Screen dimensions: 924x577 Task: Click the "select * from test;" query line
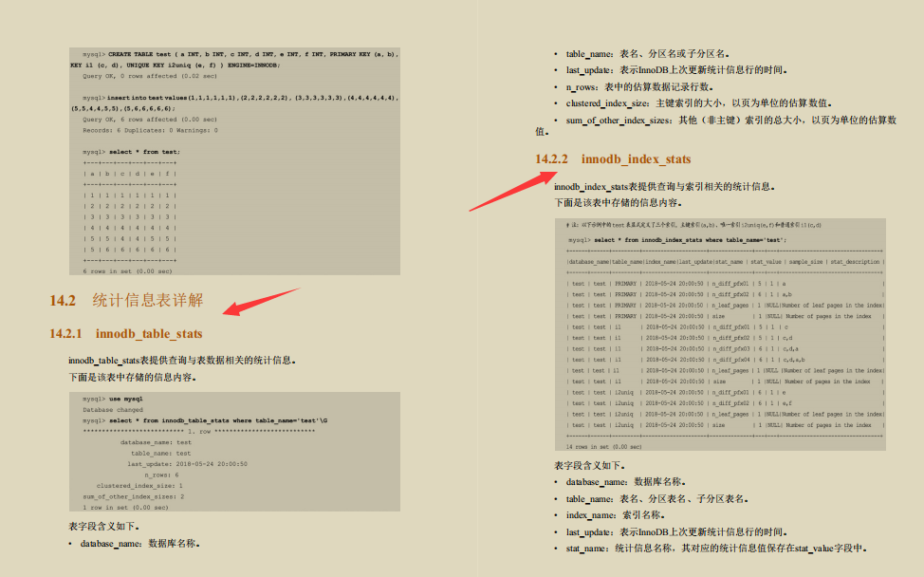(x=132, y=152)
